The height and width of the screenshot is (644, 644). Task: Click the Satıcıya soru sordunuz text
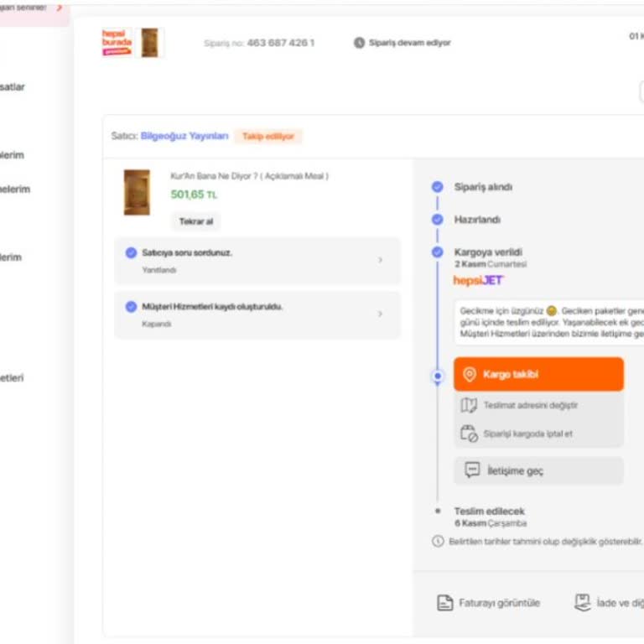187,252
